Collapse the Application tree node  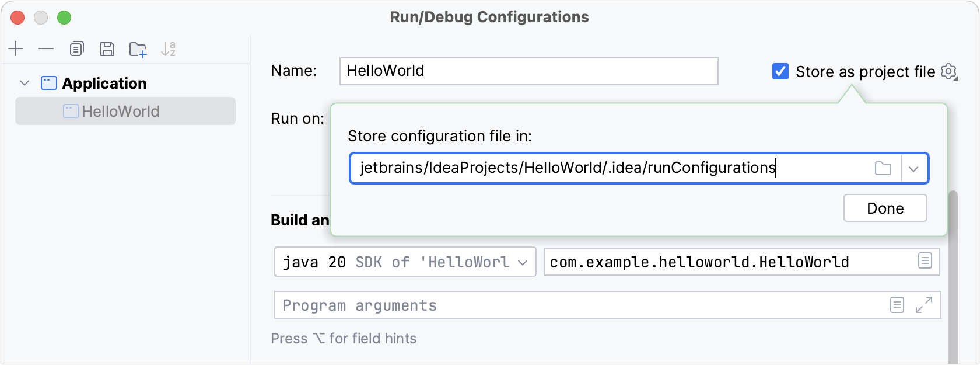24,83
